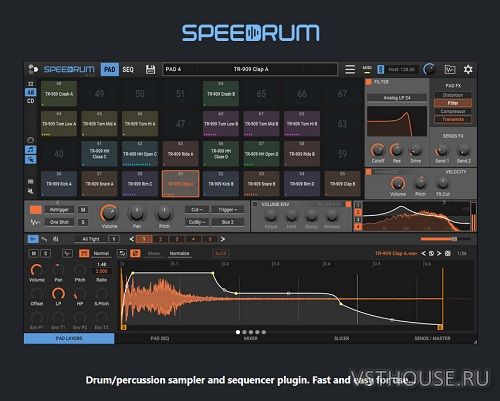Click the mixer-fader icon left of All Tight

56,239
